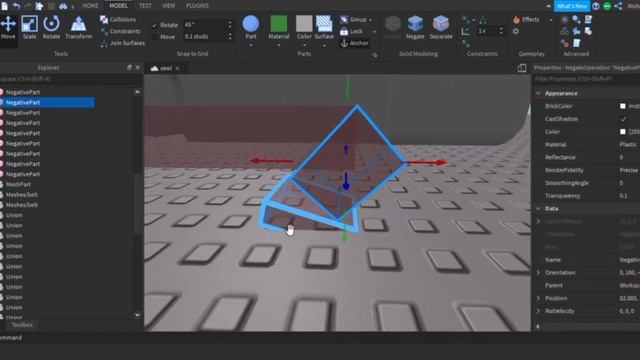This screenshot has height=360, width=640.
Task: Toggle Constraints option
Action: click(x=120, y=31)
